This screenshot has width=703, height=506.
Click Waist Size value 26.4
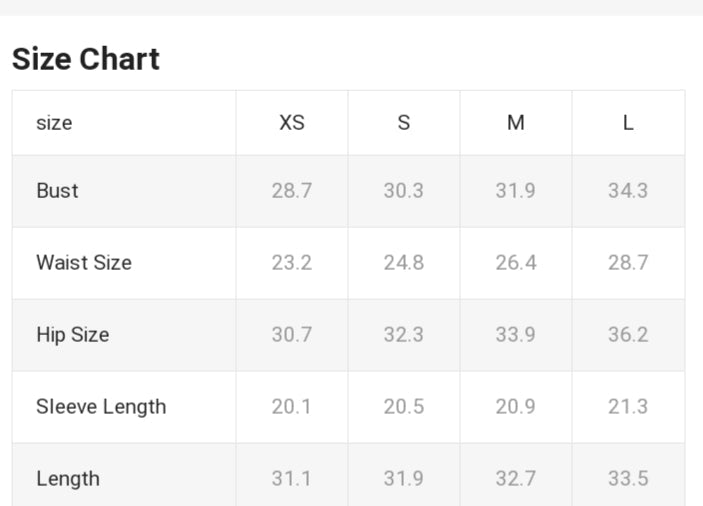click(x=515, y=263)
